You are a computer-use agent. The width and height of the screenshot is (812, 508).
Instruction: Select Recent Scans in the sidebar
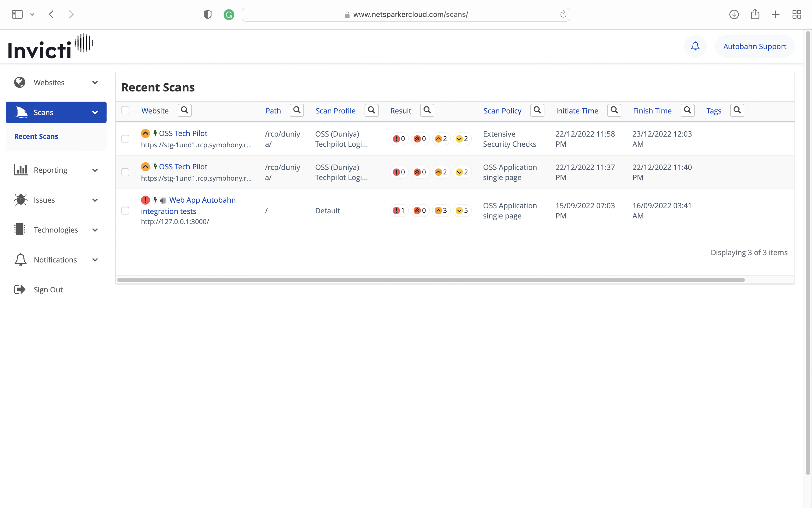click(36, 136)
